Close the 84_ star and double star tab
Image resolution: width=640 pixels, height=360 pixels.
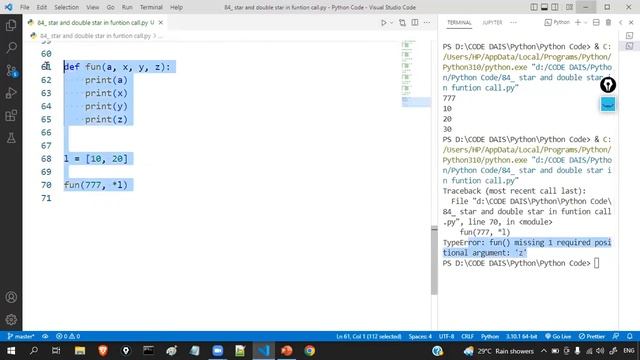(161, 22)
